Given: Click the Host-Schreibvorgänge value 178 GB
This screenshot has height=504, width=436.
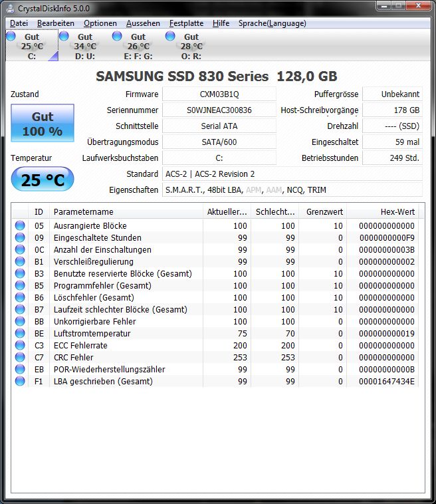Looking at the screenshot, I should (392, 110).
